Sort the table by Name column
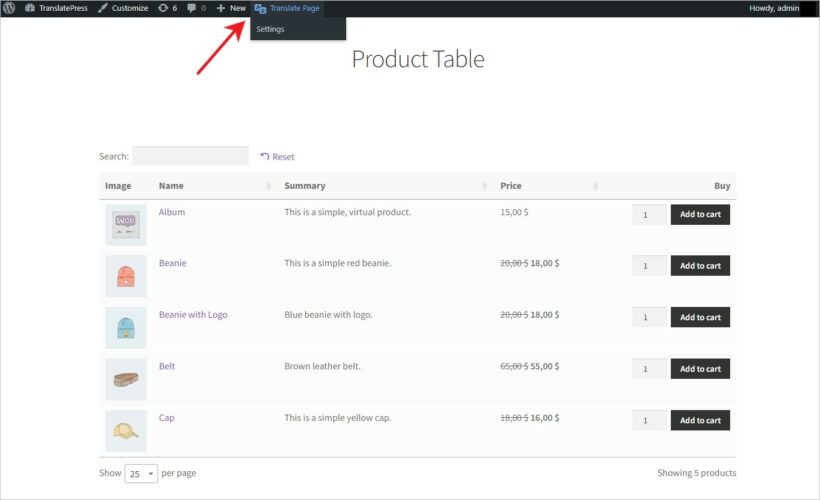The image size is (820, 500). (268, 186)
